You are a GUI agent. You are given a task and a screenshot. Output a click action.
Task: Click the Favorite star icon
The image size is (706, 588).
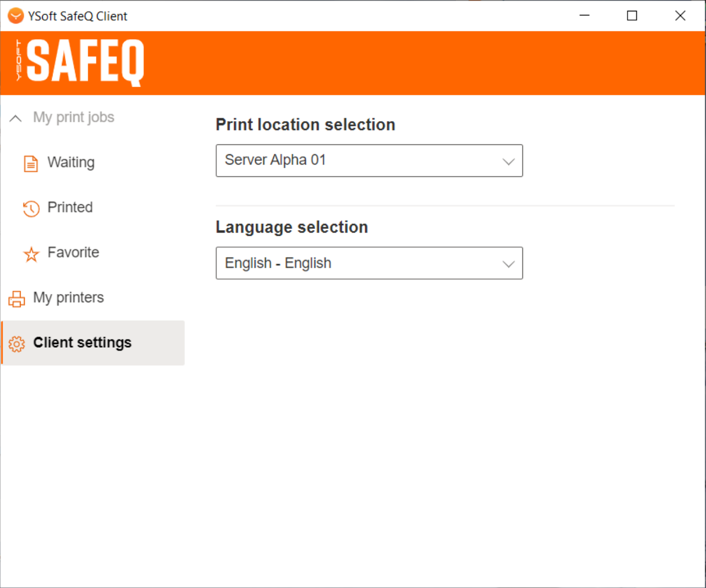click(31, 254)
